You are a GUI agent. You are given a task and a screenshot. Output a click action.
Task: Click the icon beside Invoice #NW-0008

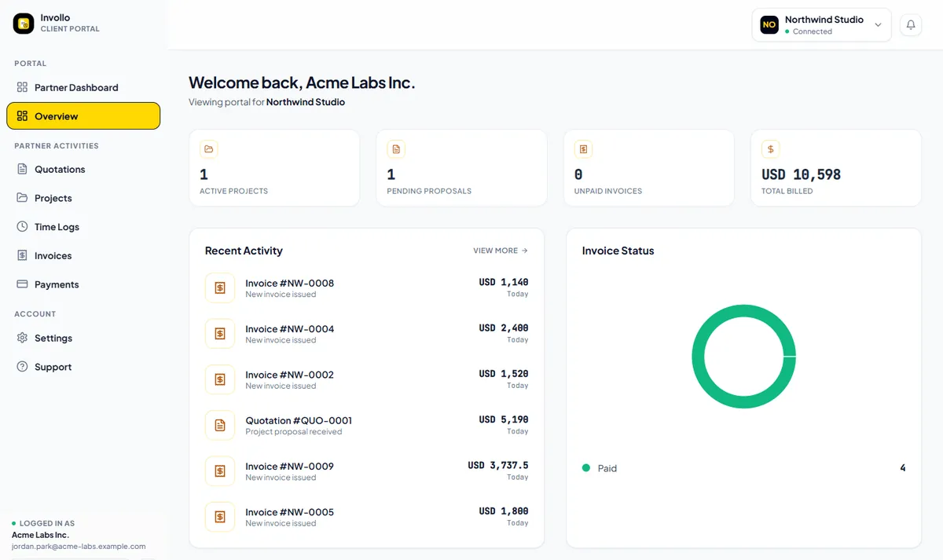click(220, 288)
